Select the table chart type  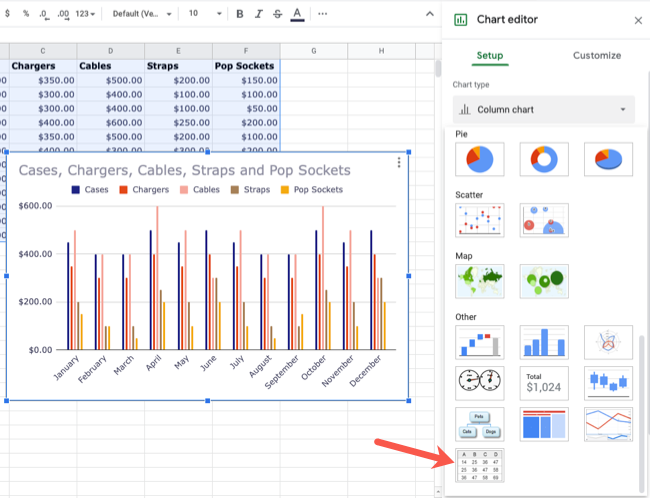coord(480,465)
